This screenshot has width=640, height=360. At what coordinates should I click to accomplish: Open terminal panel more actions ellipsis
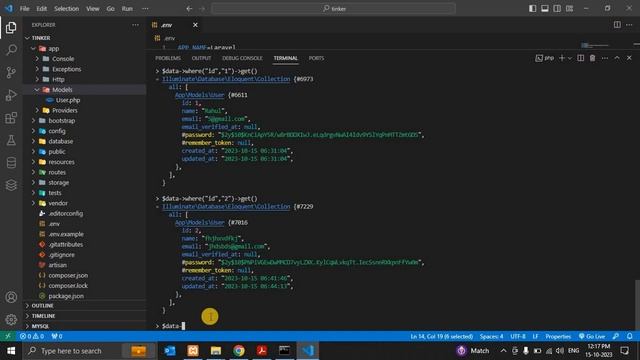click(604, 58)
